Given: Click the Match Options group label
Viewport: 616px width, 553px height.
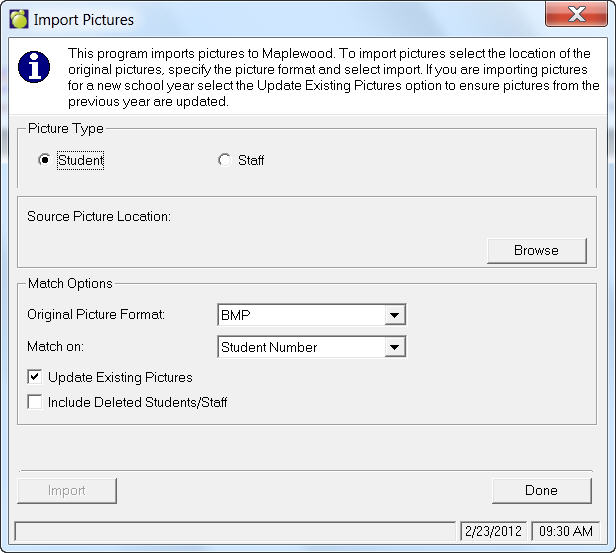Looking at the screenshot, I should pyautogui.click(x=70, y=284).
